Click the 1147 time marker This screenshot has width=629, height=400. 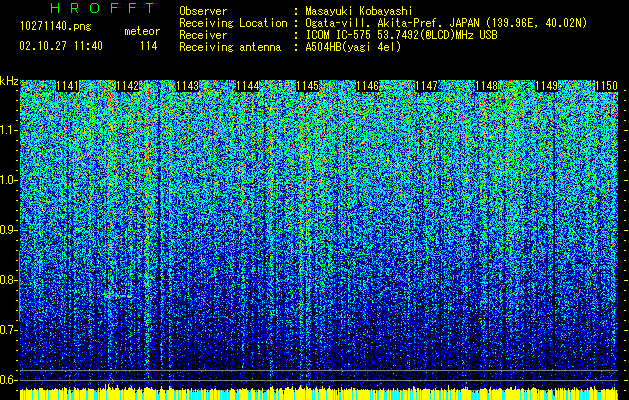tap(427, 86)
